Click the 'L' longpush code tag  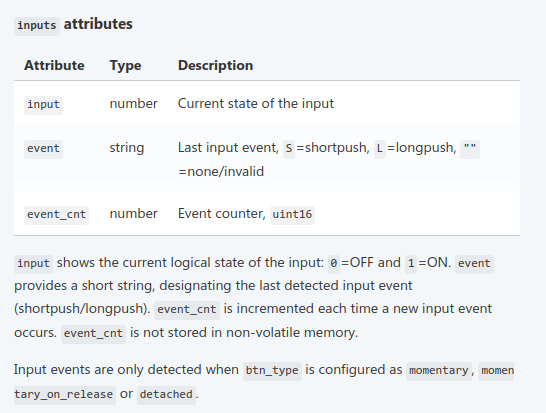380,149
